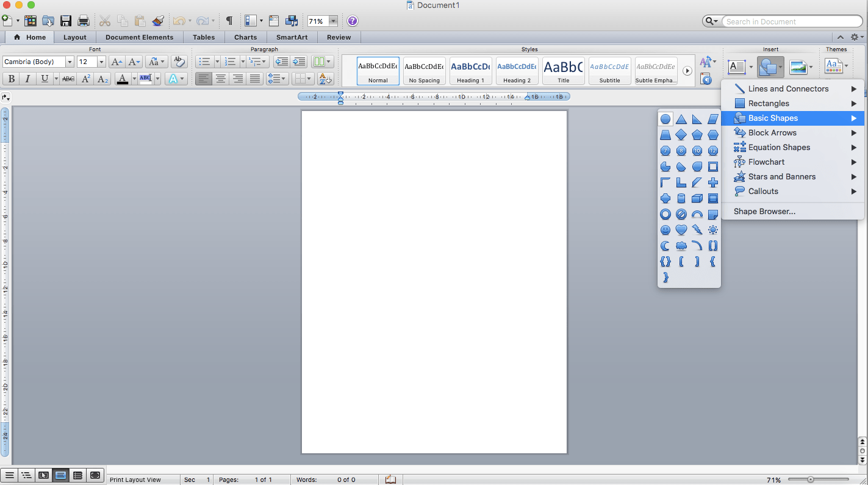This screenshot has width=868, height=485.
Task: Open the Cambria (Body) font name dropdown
Action: 70,62
